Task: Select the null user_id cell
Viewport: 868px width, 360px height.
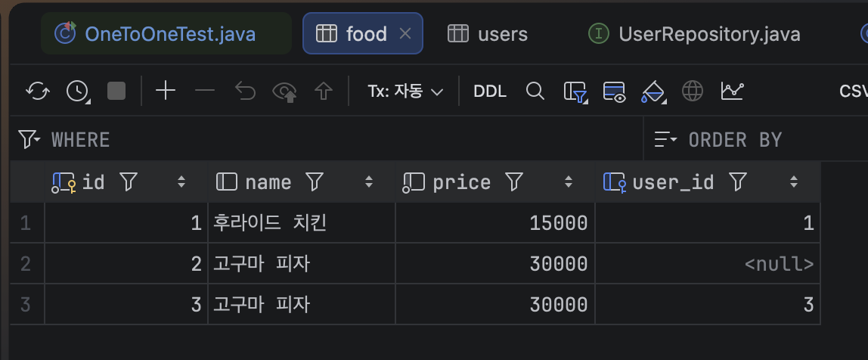Action: click(708, 264)
